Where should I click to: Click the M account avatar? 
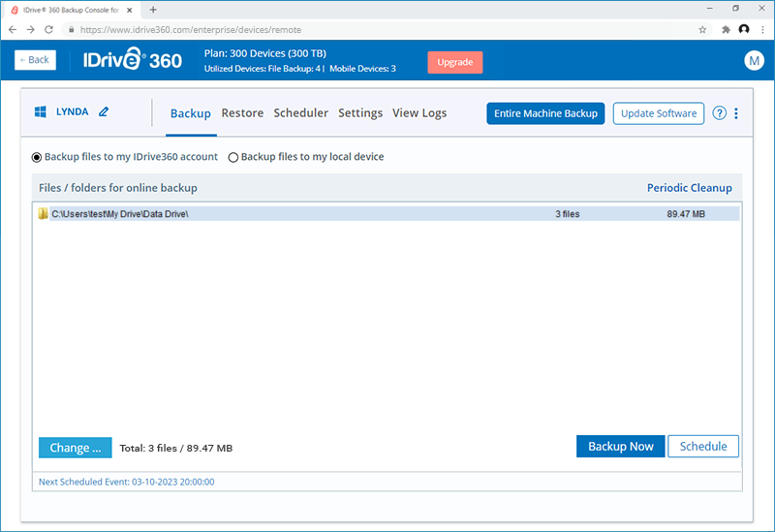point(754,60)
